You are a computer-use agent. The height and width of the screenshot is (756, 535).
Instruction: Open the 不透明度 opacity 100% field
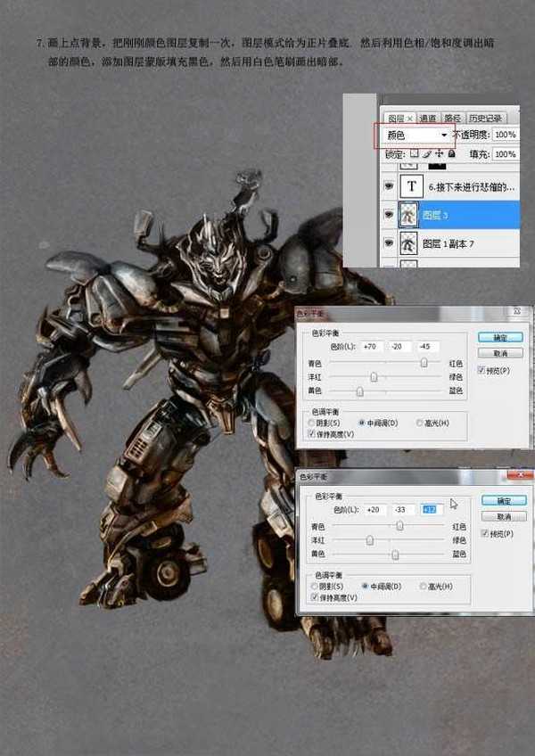pyautogui.click(x=504, y=135)
